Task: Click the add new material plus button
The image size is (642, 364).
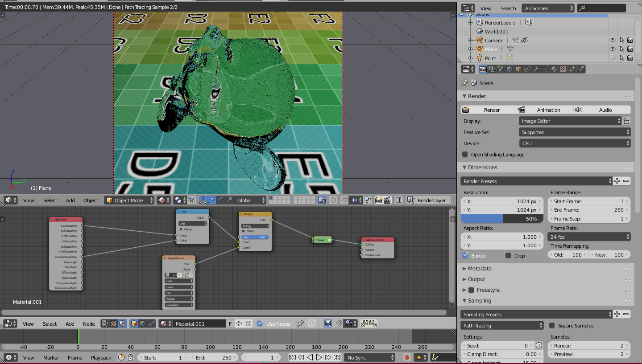Action: [239, 323]
